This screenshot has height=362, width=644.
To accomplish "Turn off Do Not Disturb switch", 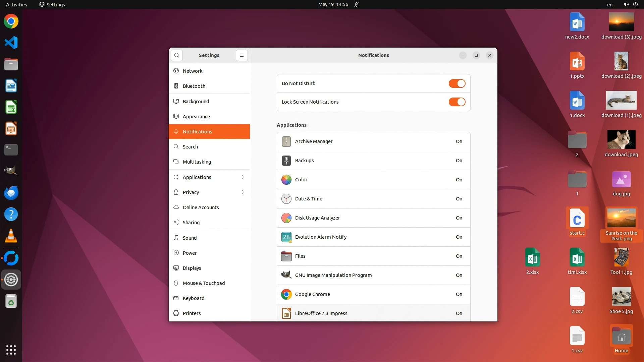I will tap(457, 83).
